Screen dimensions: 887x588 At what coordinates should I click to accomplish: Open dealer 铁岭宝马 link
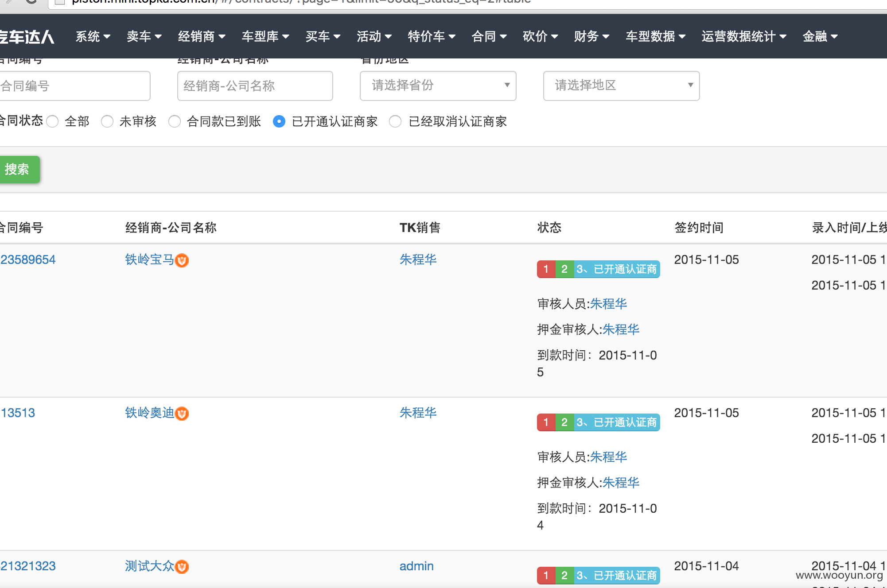pos(150,259)
